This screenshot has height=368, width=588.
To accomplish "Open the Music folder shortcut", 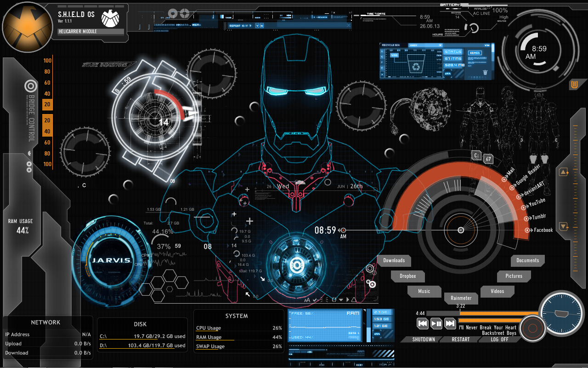I will [x=424, y=291].
